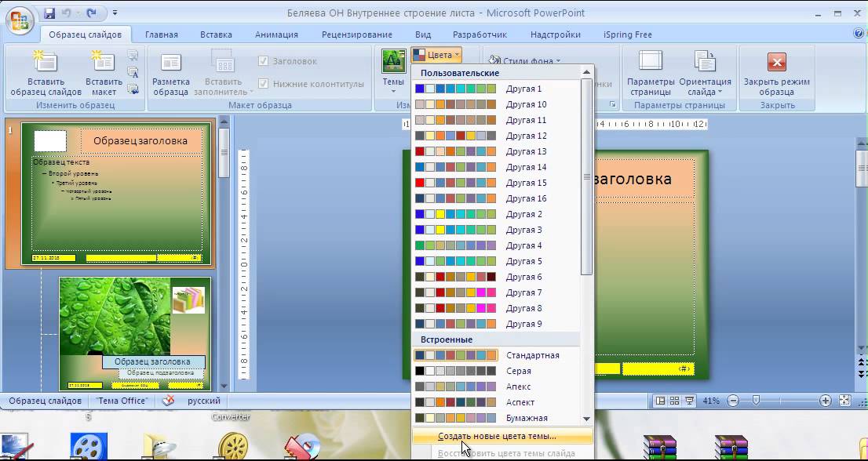Select the leaf photo layout thumbnail
Viewport: 868px width, 461px height.
tap(134, 332)
